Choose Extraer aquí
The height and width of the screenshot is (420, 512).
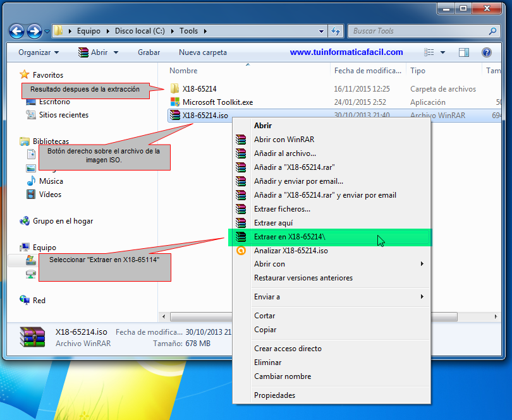(331, 223)
